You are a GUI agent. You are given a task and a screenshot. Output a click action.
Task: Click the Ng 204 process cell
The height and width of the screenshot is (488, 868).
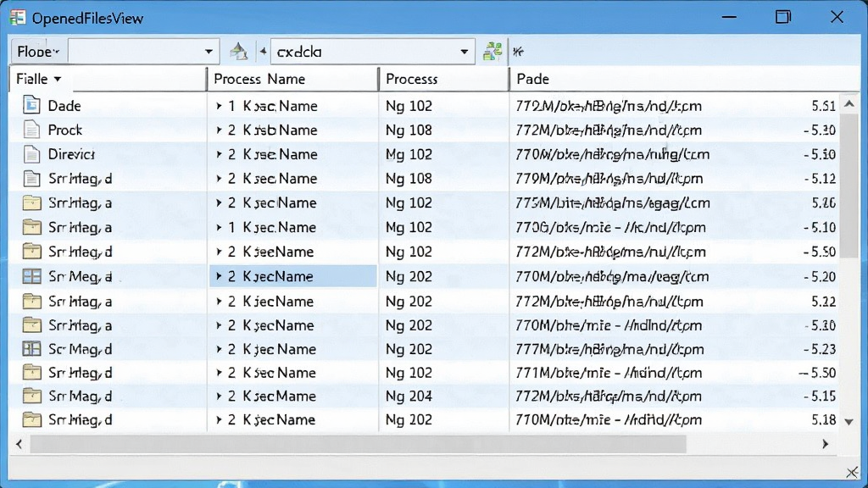[409, 396]
